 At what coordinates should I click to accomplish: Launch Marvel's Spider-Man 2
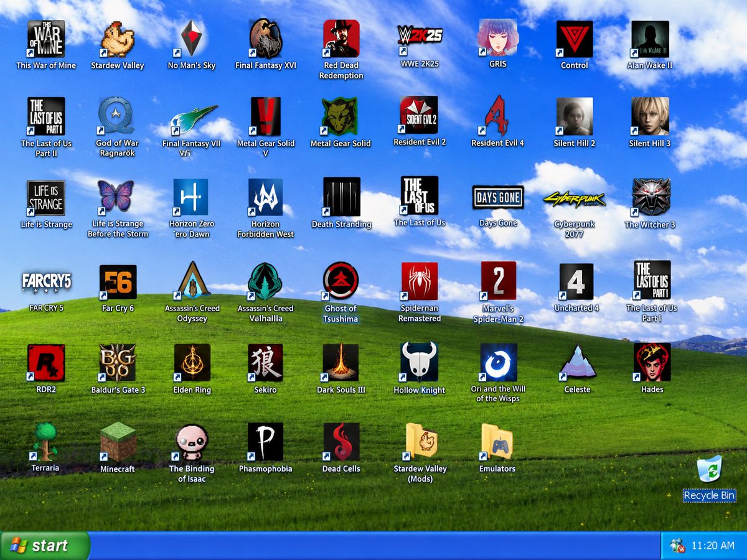pyautogui.click(x=498, y=280)
